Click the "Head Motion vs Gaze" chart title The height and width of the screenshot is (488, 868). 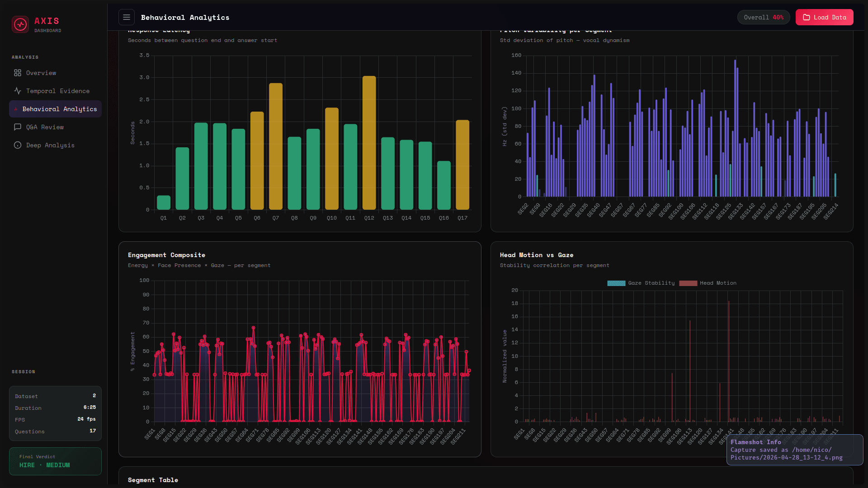click(x=537, y=255)
